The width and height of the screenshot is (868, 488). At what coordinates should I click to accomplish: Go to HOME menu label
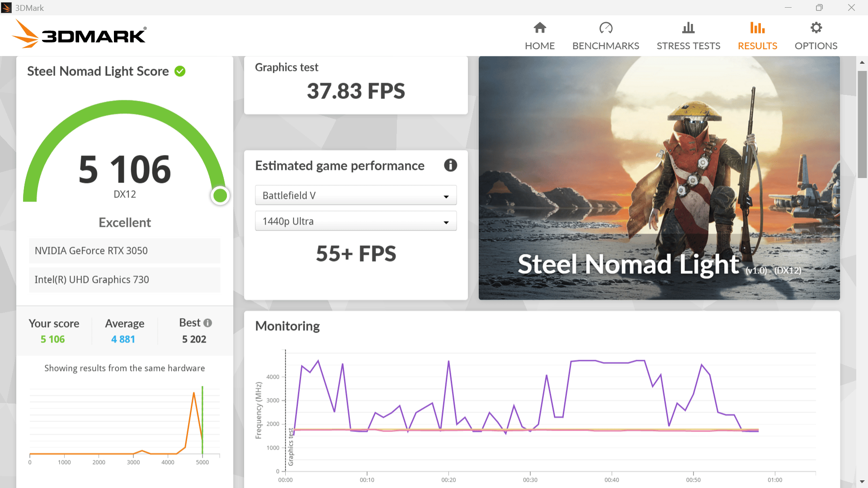click(540, 46)
